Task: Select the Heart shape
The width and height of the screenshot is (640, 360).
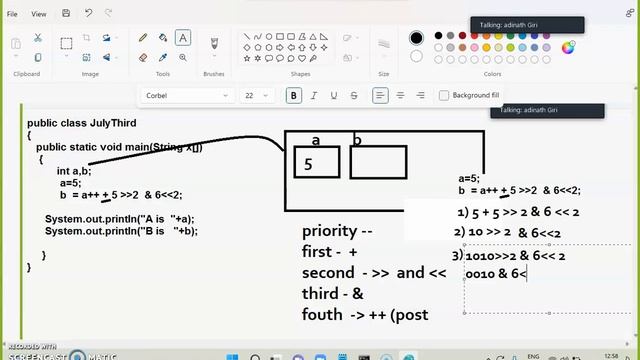Action: (302, 58)
